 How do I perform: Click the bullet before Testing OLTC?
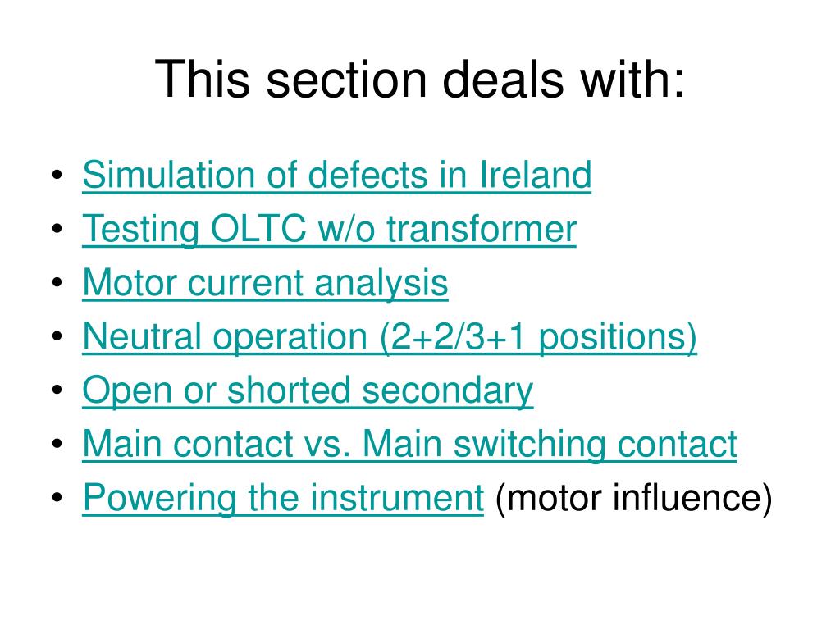57,229
